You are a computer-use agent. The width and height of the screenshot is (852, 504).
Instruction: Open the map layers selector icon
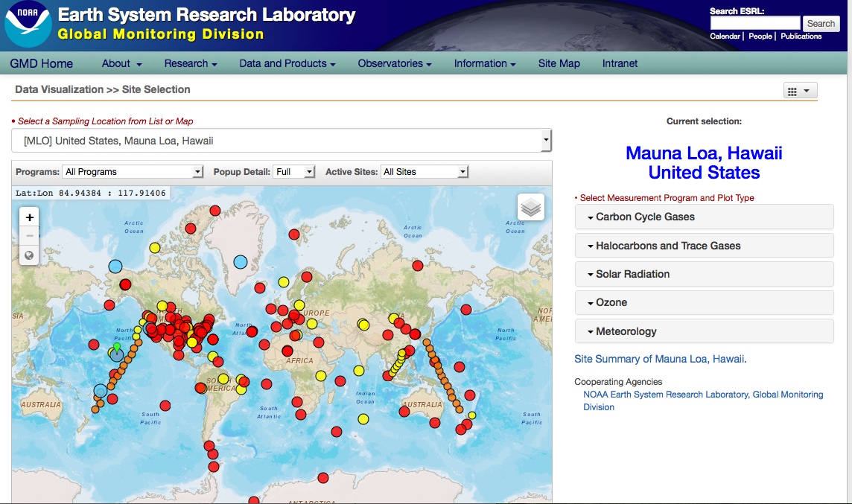(530, 207)
